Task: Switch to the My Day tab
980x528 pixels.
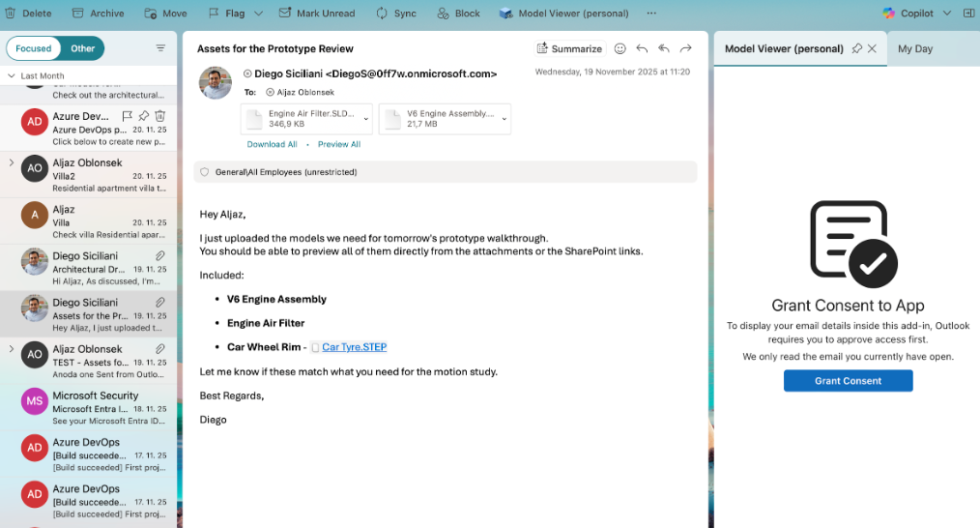Action: 915,48
